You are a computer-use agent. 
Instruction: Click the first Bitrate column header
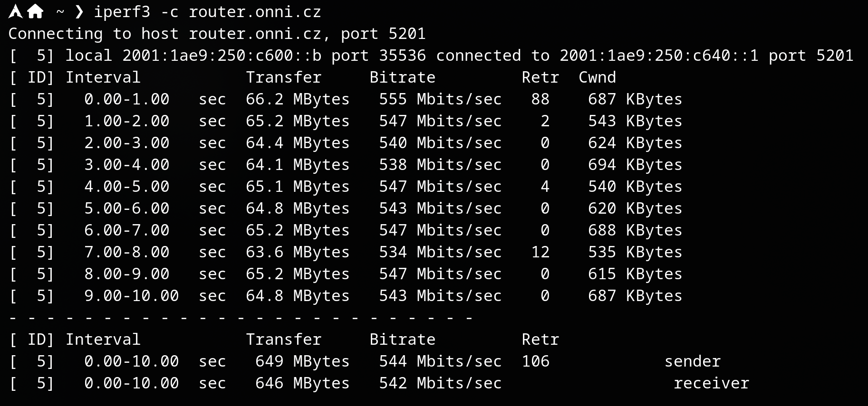(402, 77)
